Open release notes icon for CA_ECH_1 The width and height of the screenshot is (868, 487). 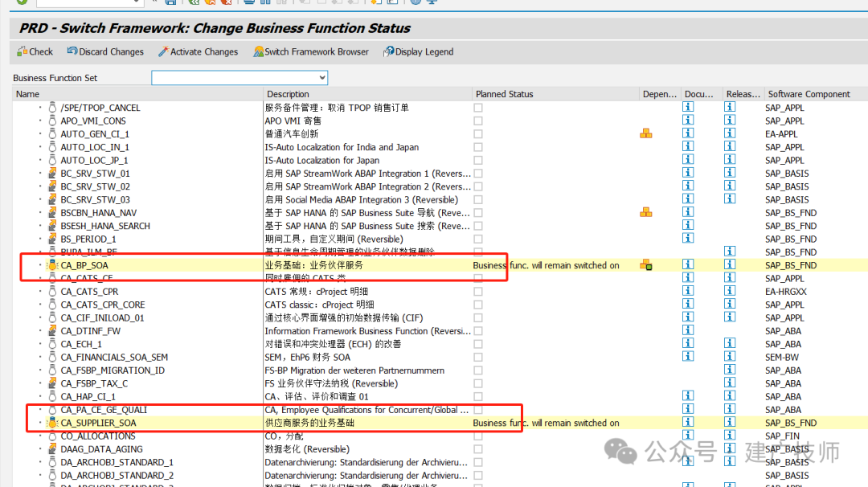coord(730,344)
